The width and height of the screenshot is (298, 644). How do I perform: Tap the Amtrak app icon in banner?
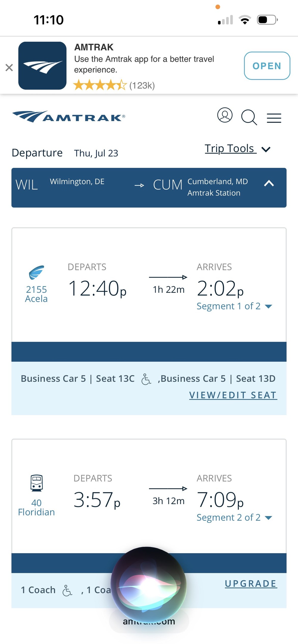click(42, 66)
